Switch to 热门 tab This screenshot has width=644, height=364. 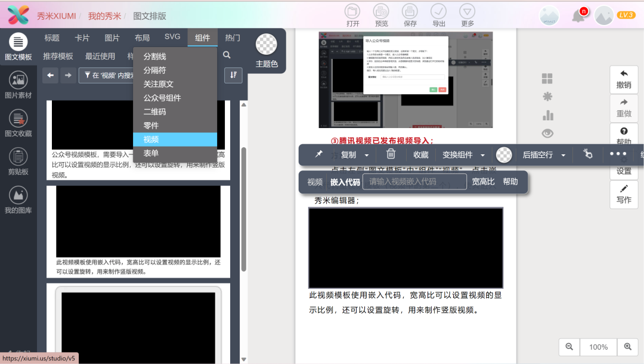233,38
